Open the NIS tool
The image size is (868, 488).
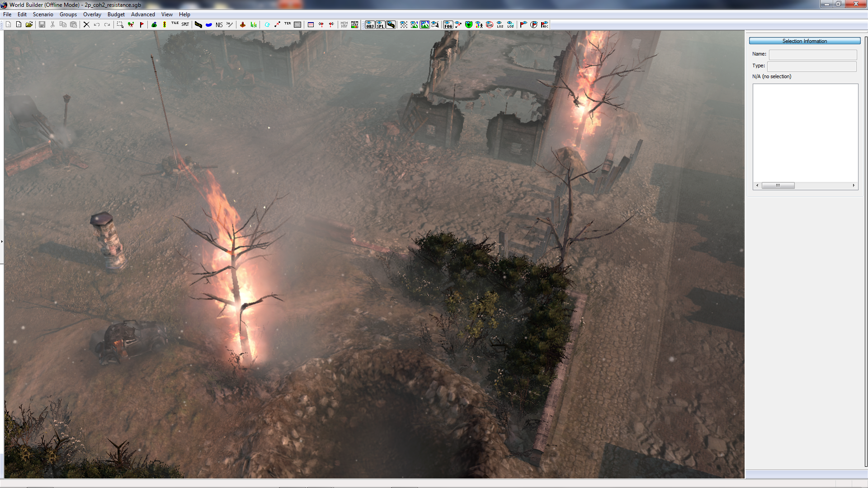click(219, 25)
